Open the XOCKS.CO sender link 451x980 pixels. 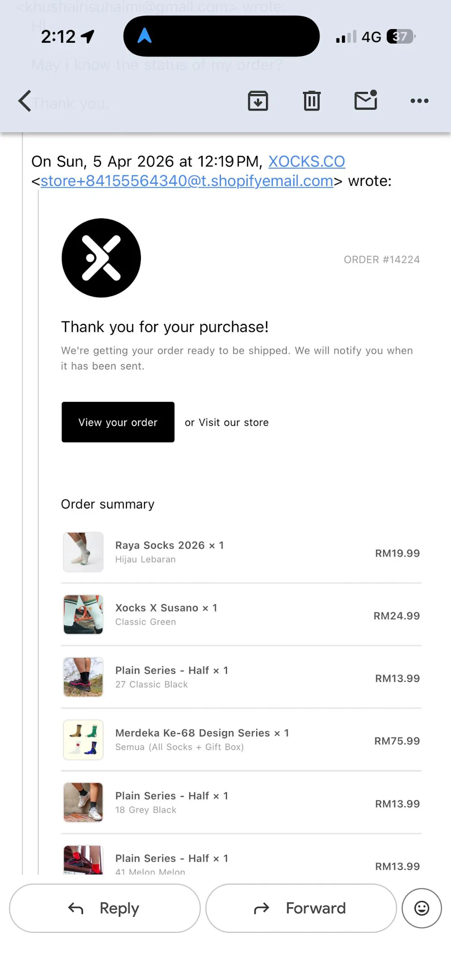pyautogui.click(x=307, y=162)
